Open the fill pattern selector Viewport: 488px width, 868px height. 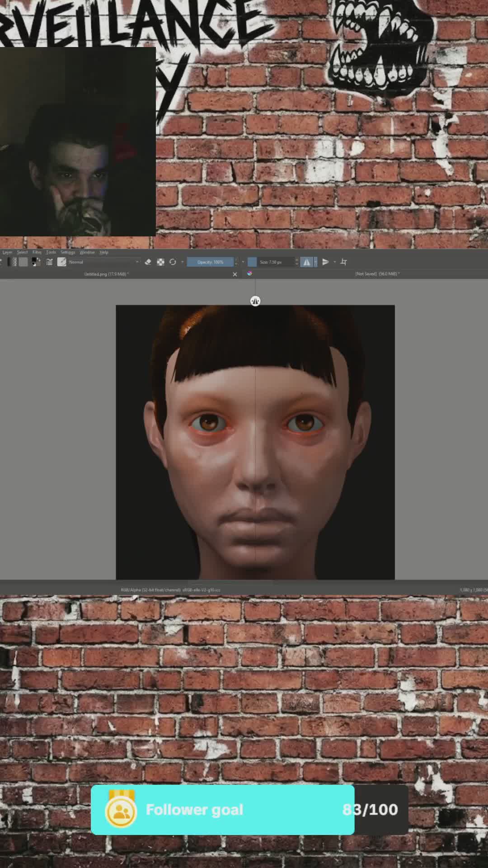[23, 262]
